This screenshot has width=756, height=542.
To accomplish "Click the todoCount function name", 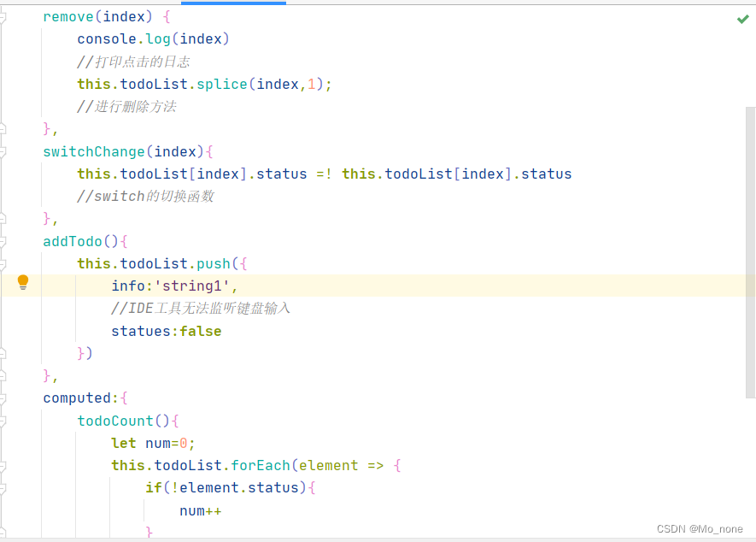I will (115, 421).
